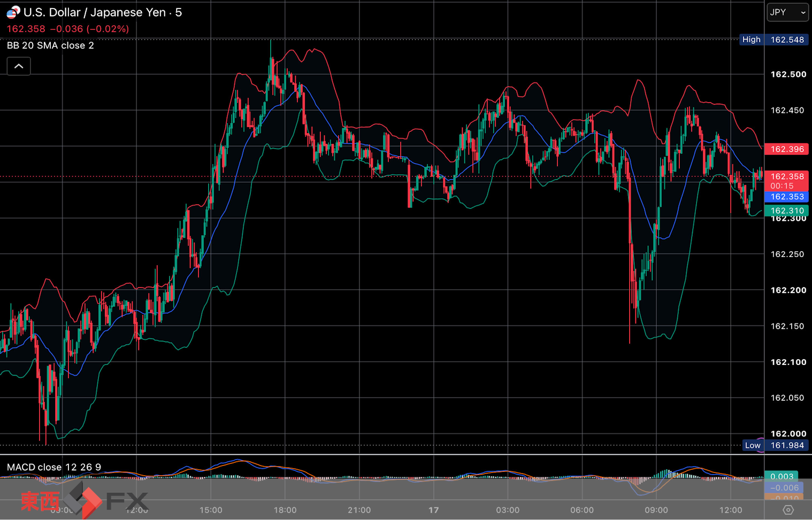The width and height of the screenshot is (812, 520).
Task: Click the red 162.396 upper band price tag
Action: click(786, 149)
